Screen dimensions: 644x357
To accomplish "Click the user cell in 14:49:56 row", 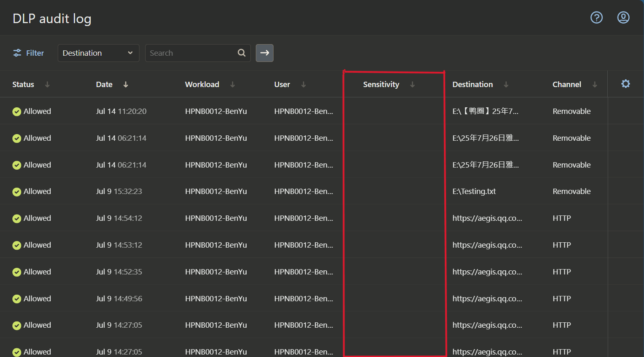I will coord(304,299).
